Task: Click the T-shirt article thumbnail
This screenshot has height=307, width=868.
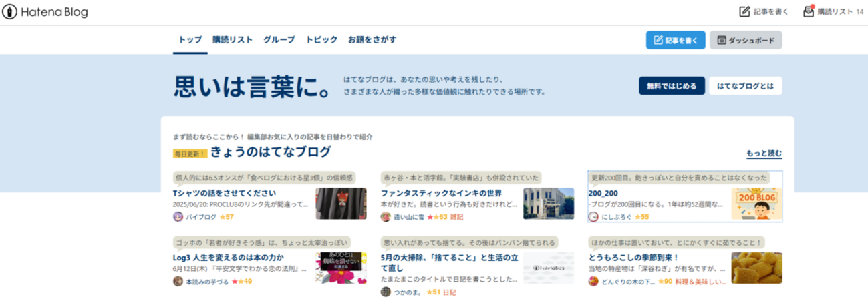Action: [341, 203]
